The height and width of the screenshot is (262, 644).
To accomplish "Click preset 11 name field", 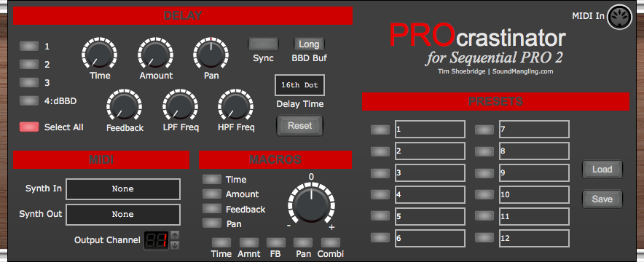I will coord(534,216).
